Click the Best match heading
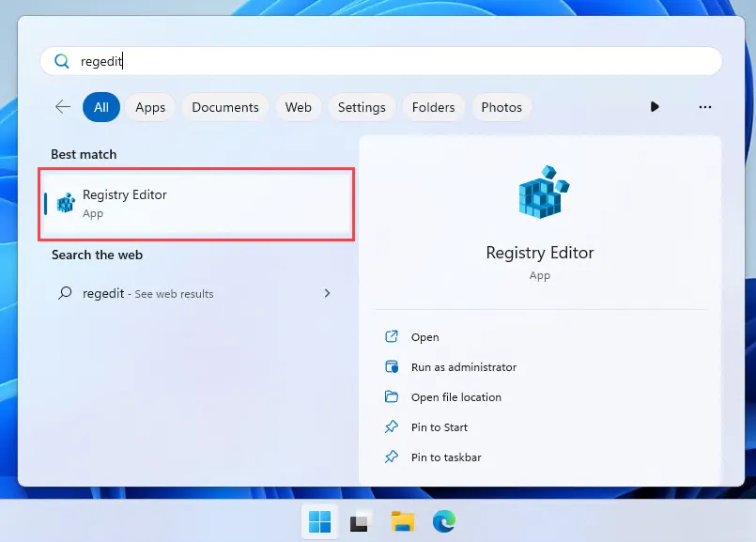Image resolution: width=756 pixels, height=542 pixels. click(x=84, y=154)
